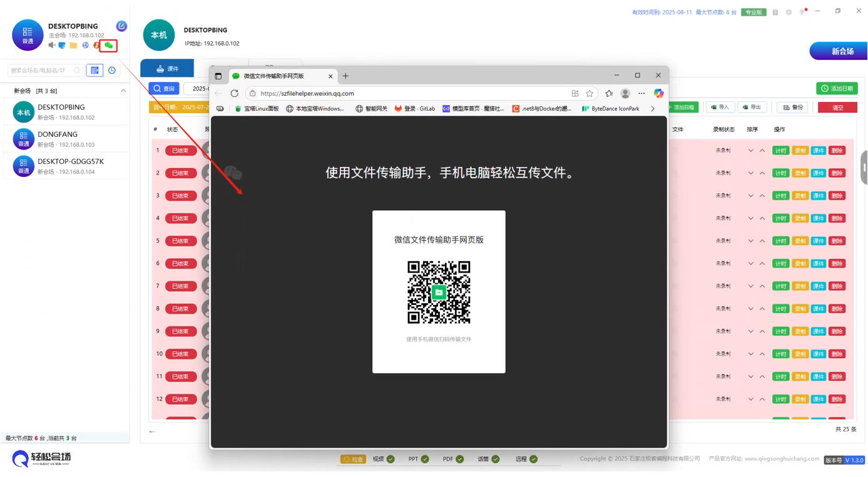
Task: Click the red 清空 button
Action: point(837,108)
